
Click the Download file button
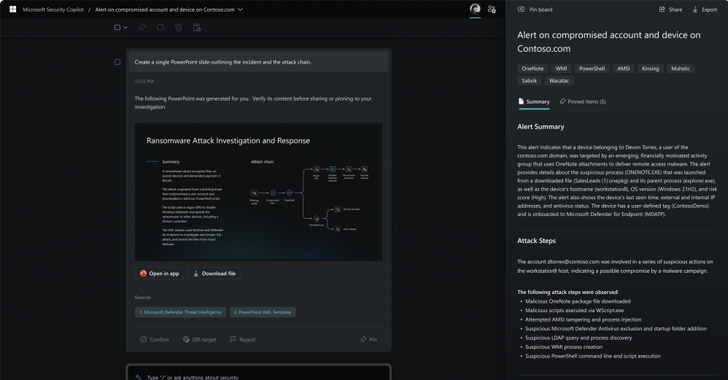pyautogui.click(x=214, y=274)
